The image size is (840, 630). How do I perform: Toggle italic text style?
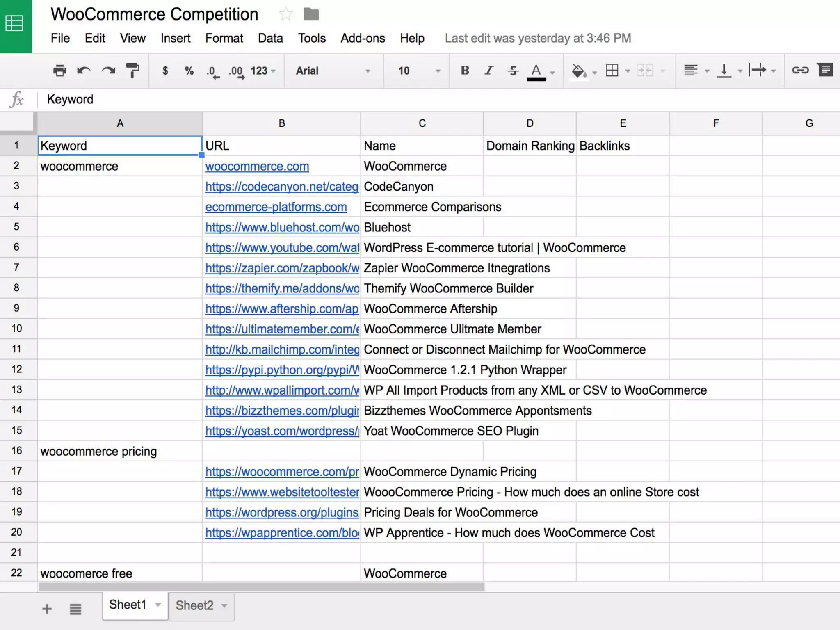point(488,71)
